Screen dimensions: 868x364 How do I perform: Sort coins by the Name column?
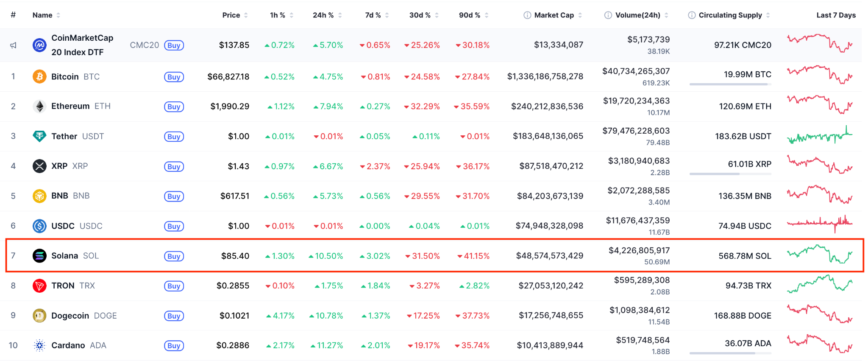(42, 15)
